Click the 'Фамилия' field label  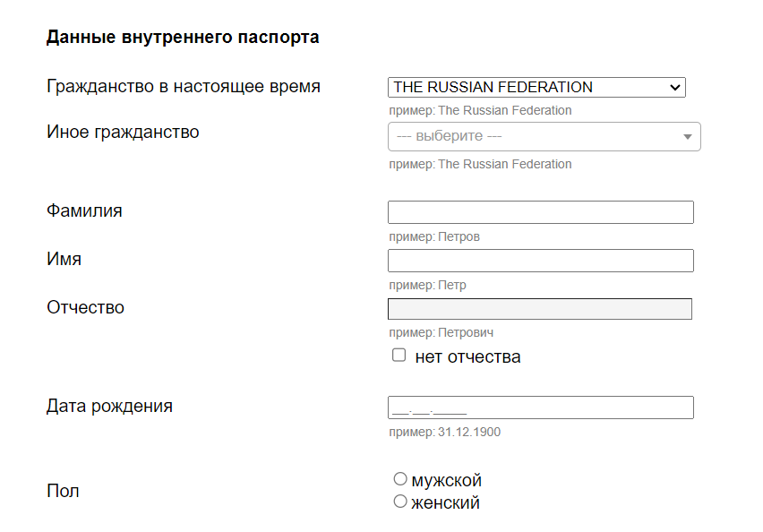pos(84,210)
